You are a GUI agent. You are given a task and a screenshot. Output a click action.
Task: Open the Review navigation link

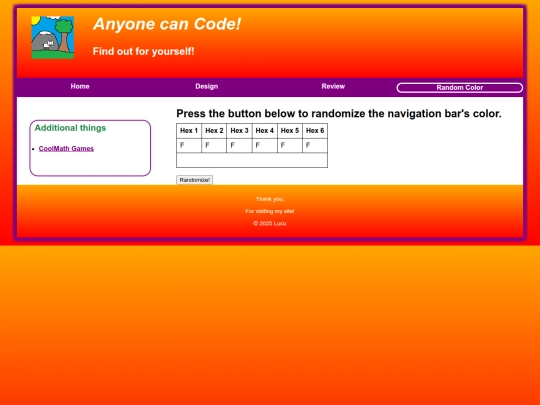pyautogui.click(x=333, y=86)
